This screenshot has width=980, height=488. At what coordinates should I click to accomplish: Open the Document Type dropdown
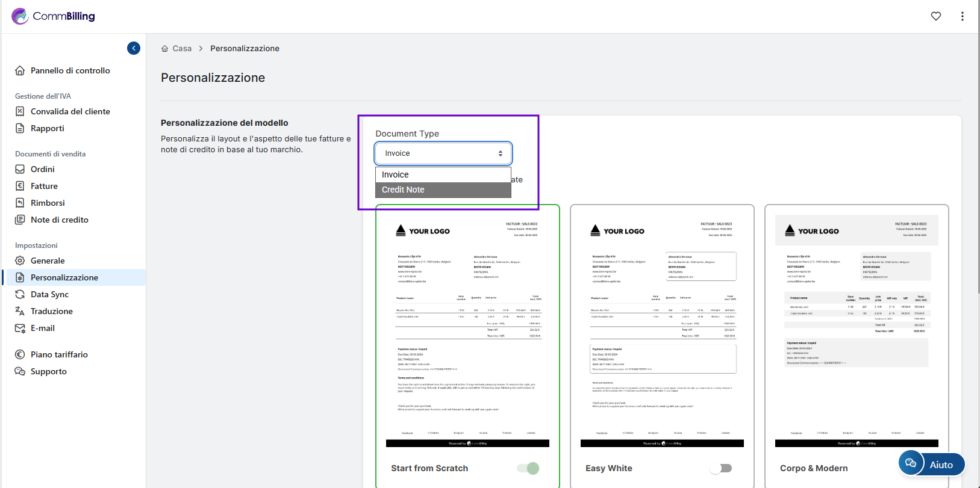pos(443,153)
